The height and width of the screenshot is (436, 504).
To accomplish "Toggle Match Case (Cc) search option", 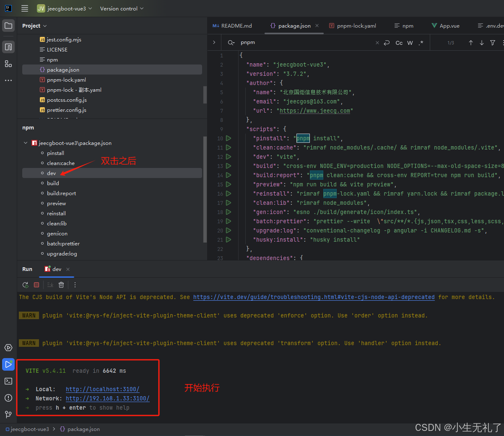I will (x=399, y=43).
